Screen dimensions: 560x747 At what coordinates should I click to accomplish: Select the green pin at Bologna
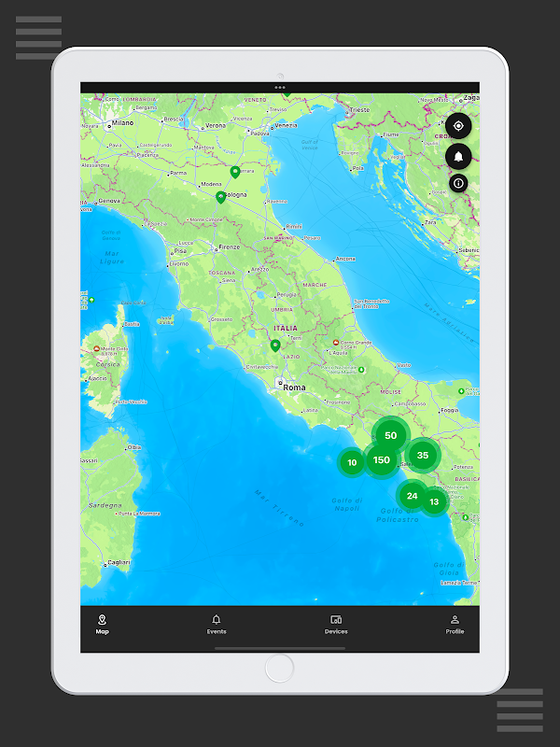coord(220,197)
